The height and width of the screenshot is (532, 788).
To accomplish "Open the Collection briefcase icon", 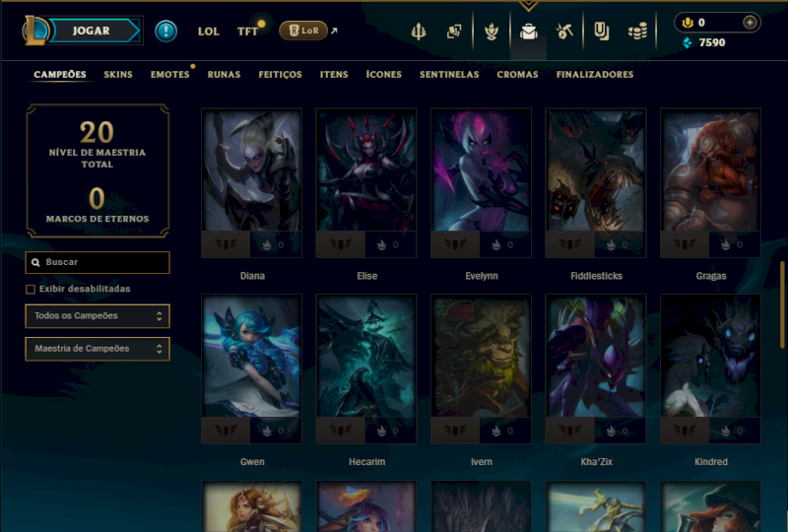I will (528, 32).
